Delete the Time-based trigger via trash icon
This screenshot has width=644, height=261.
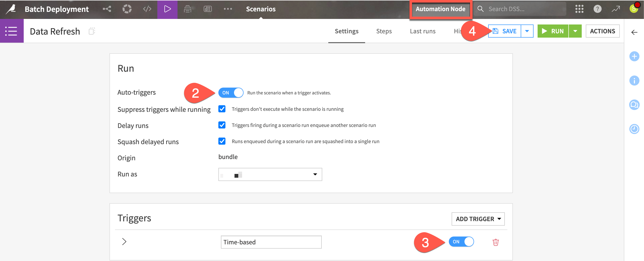click(495, 242)
